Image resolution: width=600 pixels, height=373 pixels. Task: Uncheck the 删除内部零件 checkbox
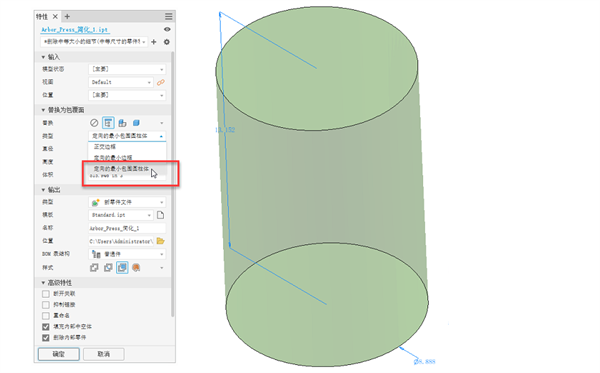pos(46,337)
